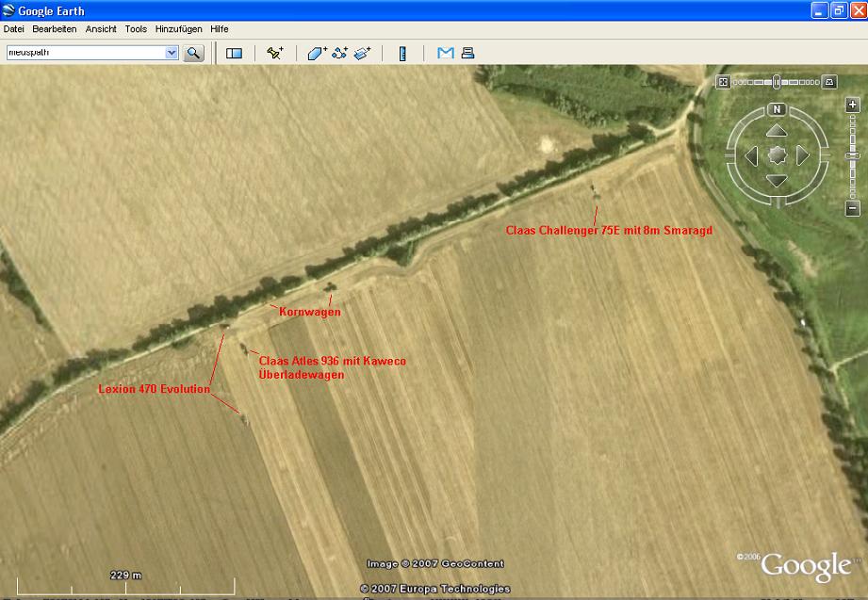This screenshot has height=600, width=868.
Task: Click the print icon in toolbar
Action: [467, 54]
